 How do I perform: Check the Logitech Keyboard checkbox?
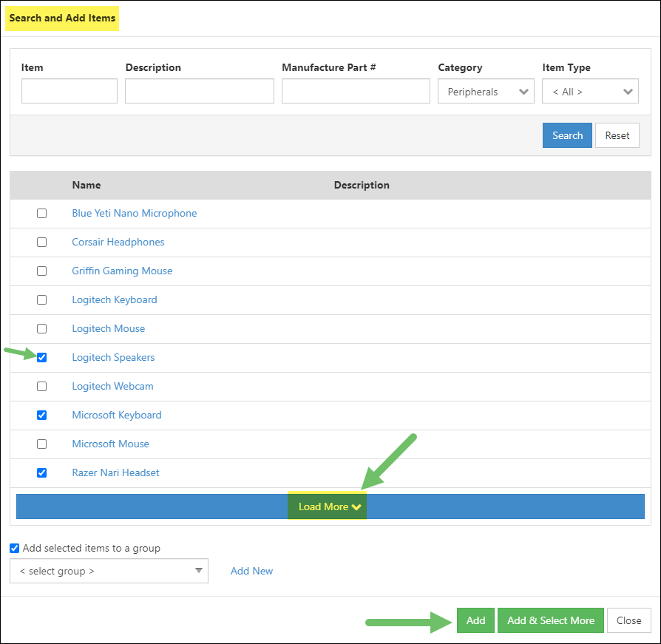(41, 299)
